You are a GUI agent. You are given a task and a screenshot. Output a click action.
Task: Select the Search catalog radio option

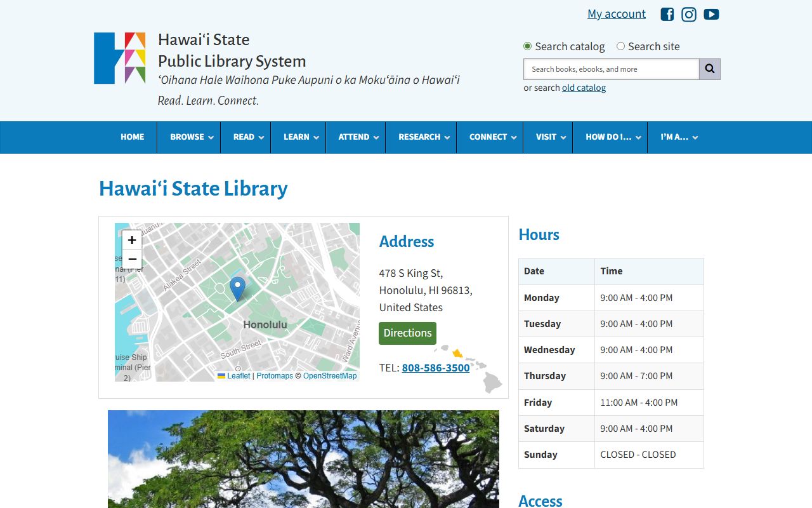[x=527, y=46]
